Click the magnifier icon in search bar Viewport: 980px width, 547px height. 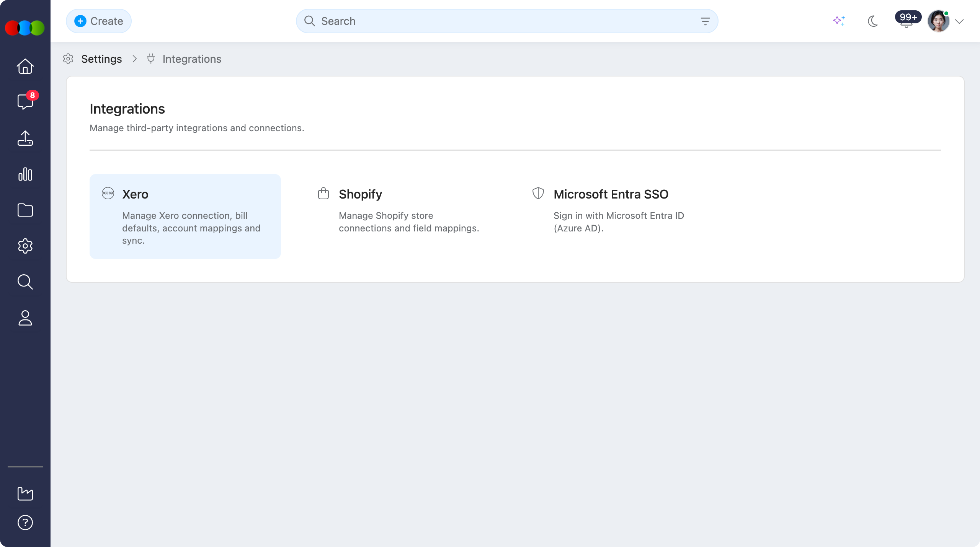click(x=310, y=21)
